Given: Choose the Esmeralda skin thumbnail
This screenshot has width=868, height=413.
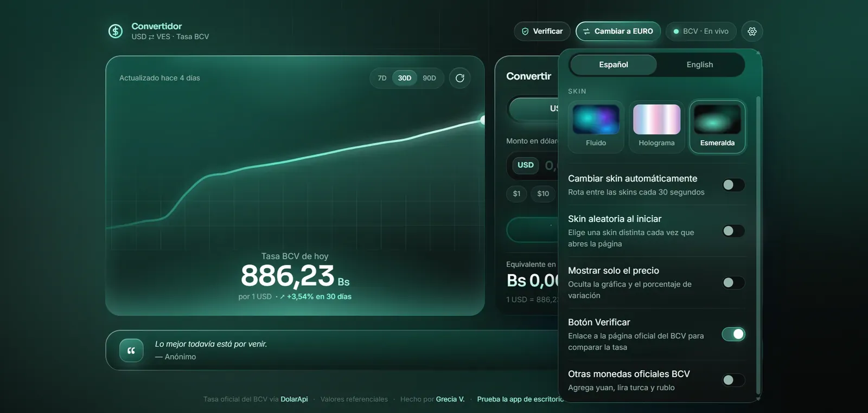Looking at the screenshot, I should 717,127.
